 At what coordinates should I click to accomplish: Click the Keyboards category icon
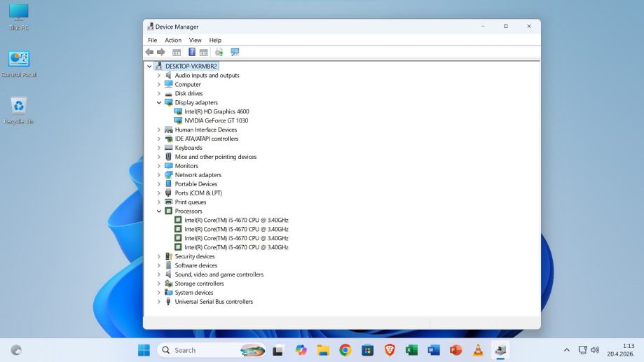(x=168, y=148)
